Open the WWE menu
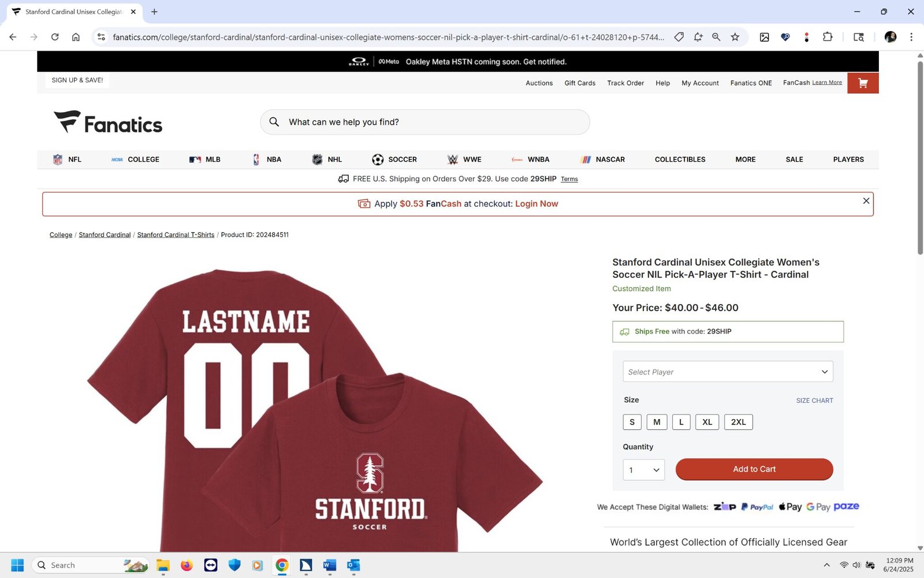Image resolution: width=924 pixels, height=578 pixels. click(464, 160)
